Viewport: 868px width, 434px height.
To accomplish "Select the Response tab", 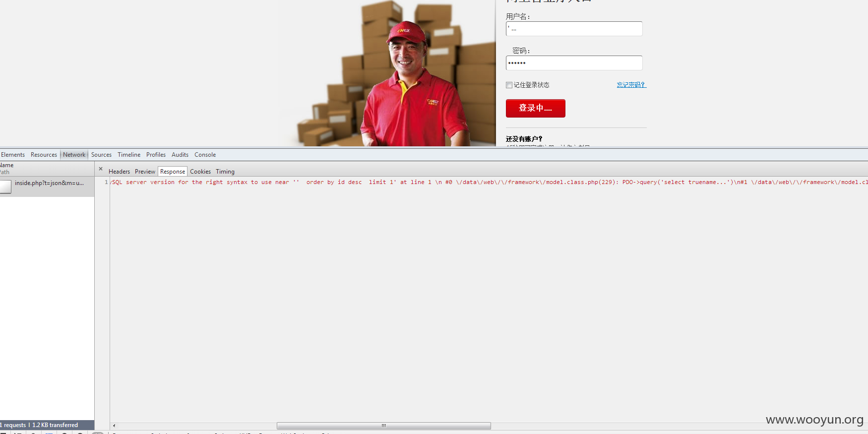I will (173, 172).
